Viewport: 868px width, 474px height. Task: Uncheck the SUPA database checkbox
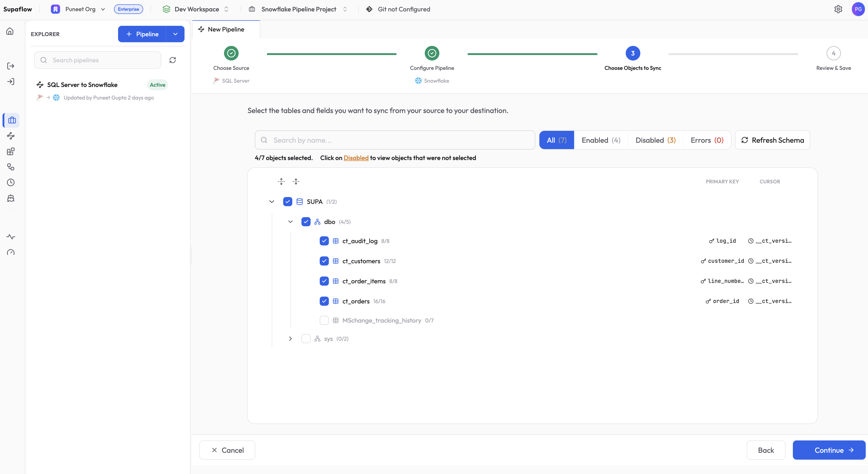[x=288, y=201]
